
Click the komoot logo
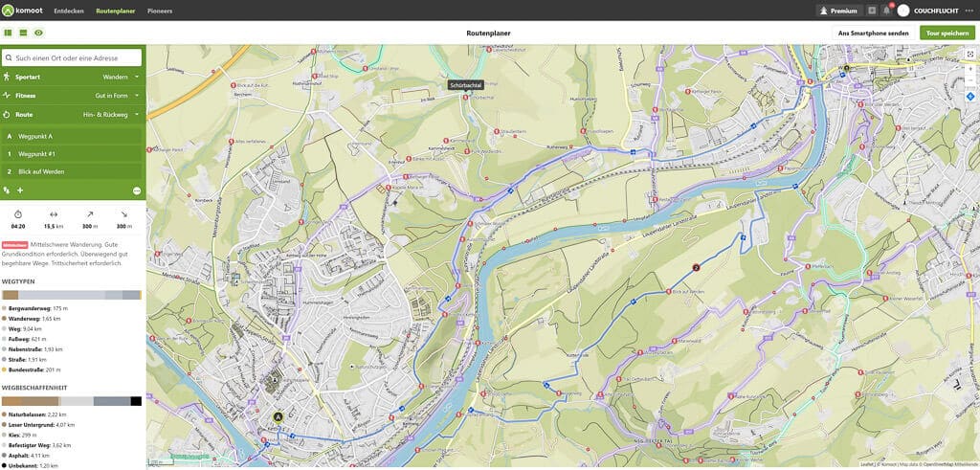click(23, 11)
